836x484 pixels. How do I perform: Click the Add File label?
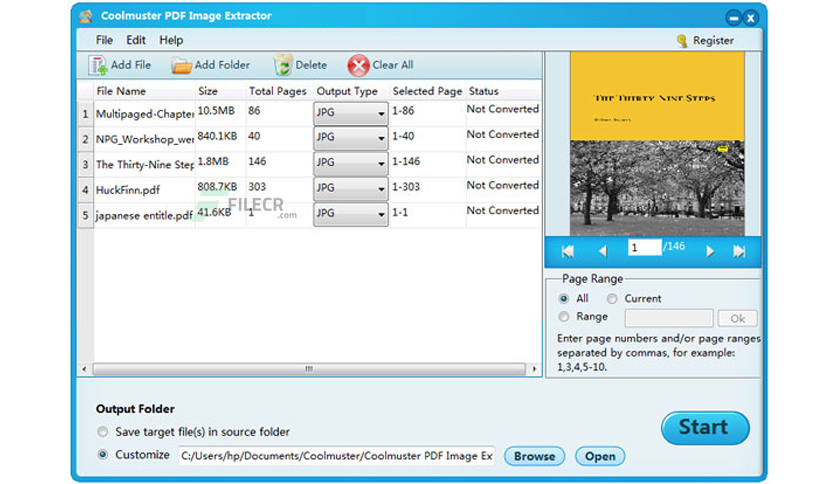coord(131,65)
